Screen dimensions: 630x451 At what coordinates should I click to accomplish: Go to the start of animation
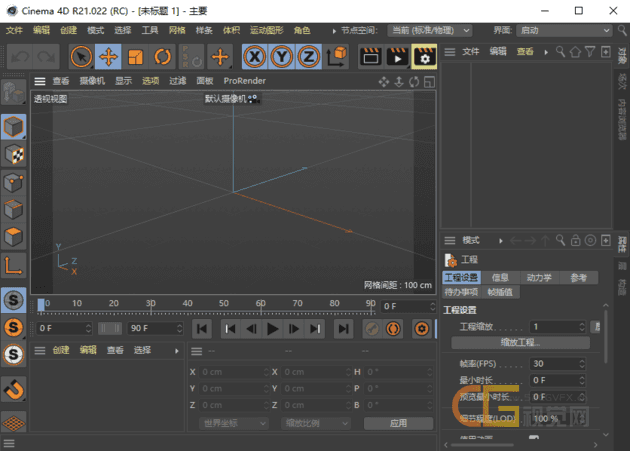pyautogui.click(x=202, y=329)
